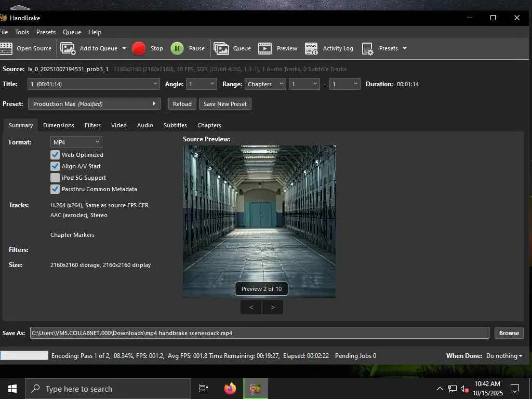Click the Open Source film clapper icon
This screenshot has height=399, width=532.
6,48
